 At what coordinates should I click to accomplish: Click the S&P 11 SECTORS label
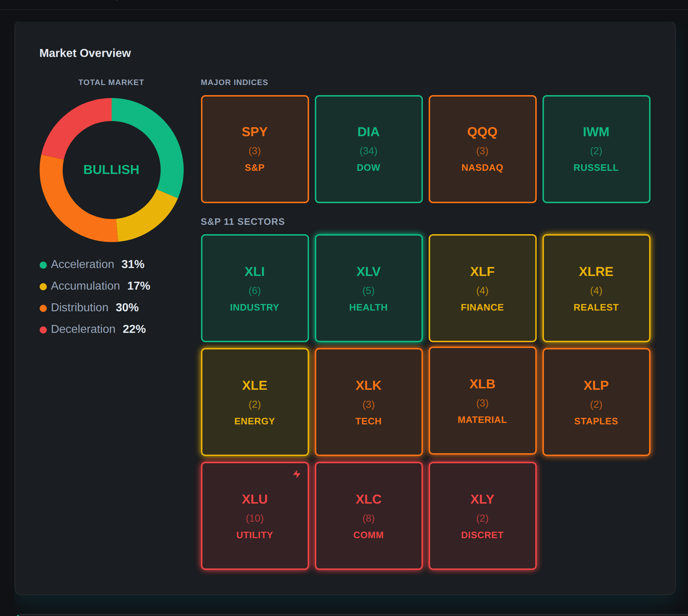click(243, 222)
